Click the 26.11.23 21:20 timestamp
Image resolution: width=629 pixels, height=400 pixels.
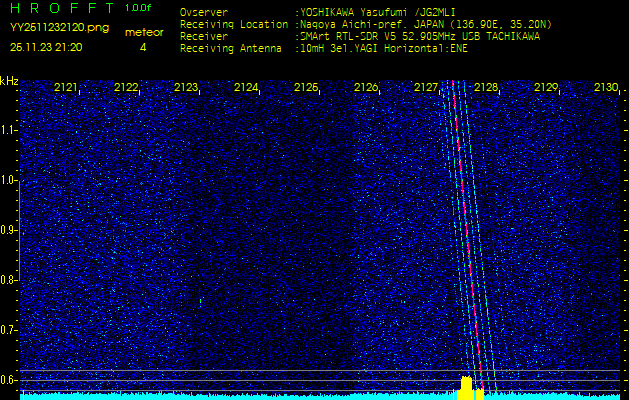tap(46, 47)
